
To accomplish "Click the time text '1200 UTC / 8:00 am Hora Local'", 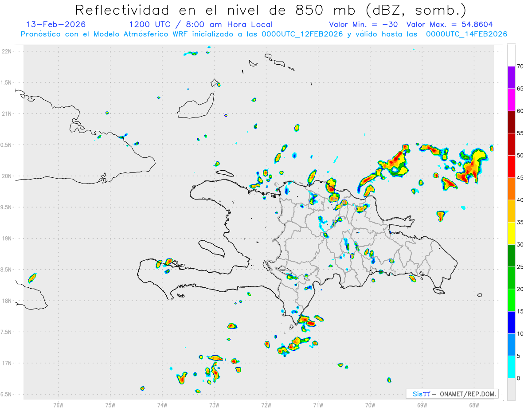I will [201, 24].
